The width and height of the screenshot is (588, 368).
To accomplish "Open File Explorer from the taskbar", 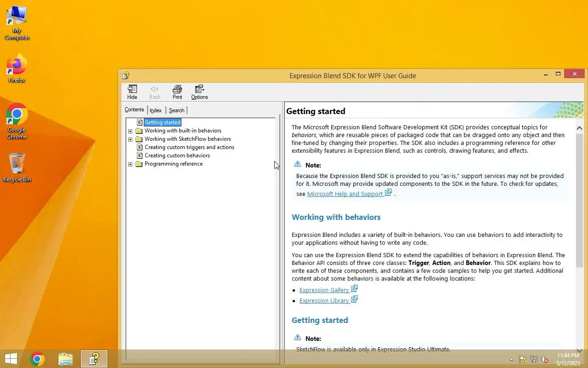I will [66, 359].
